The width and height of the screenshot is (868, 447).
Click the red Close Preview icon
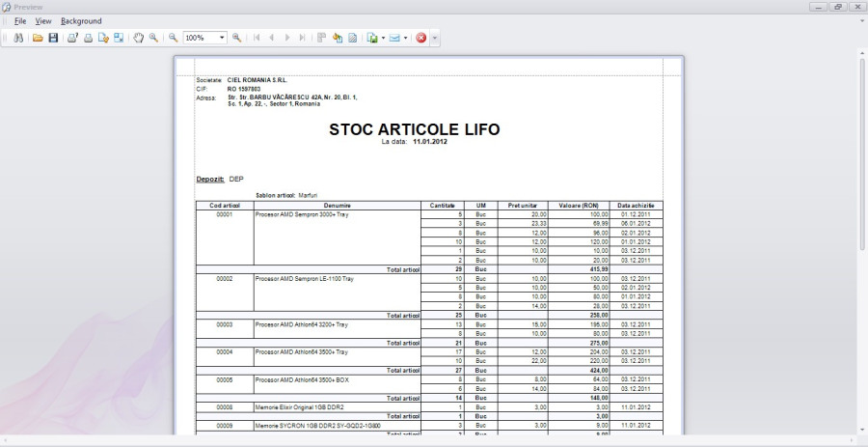coord(420,38)
